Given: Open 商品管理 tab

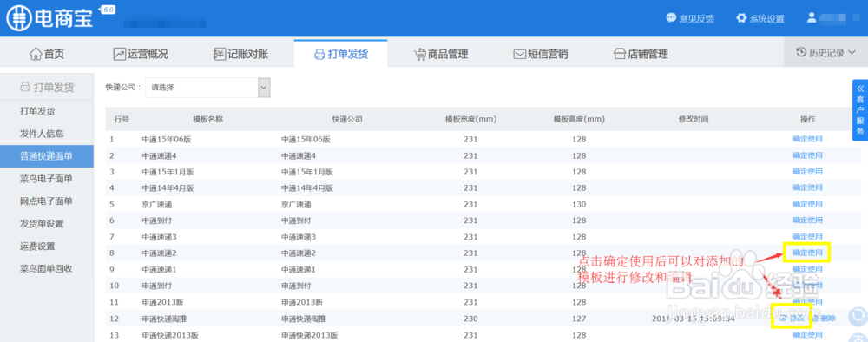Looking at the screenshot, I should (441, 54).
